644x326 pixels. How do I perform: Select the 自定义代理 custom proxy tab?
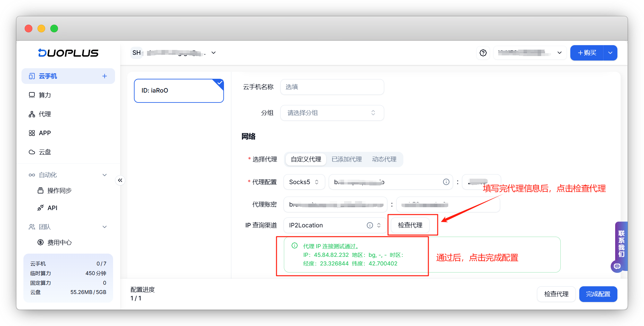tap(306, 159)
